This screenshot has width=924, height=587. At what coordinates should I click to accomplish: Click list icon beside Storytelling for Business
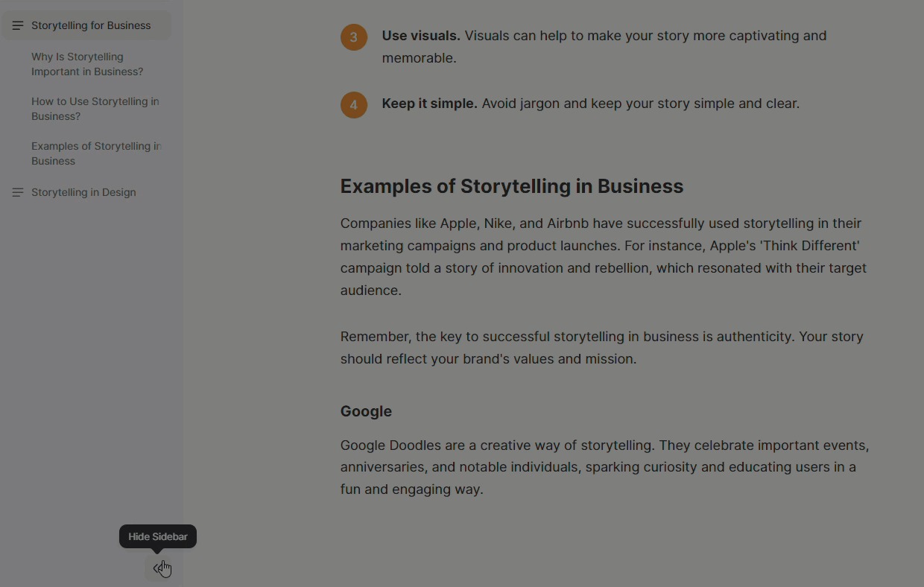point(18,25)
